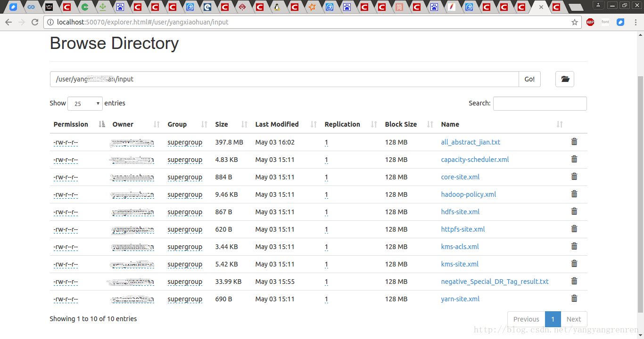View site information icon in address bar
The width and height of the screenshot is (644, 339).
click(50, 22)
